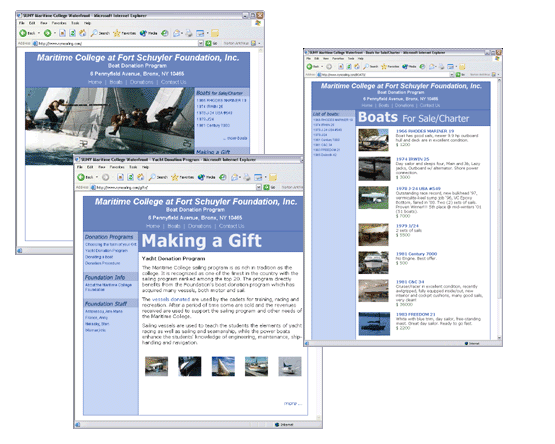This screenshot has width=555, height=444.
Task: Open 1974 IRWIN 25 listing title
Action: [412, 159]
